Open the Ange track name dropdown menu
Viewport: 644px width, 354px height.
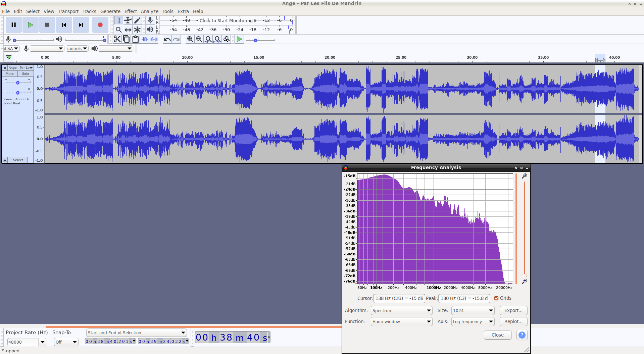pos(20,68)
